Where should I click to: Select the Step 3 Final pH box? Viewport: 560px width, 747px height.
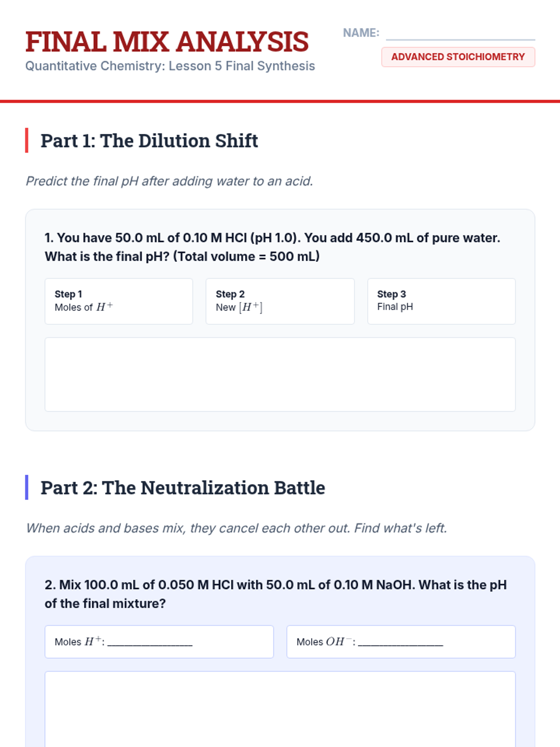pyautogui.click(x=441, y=301)
